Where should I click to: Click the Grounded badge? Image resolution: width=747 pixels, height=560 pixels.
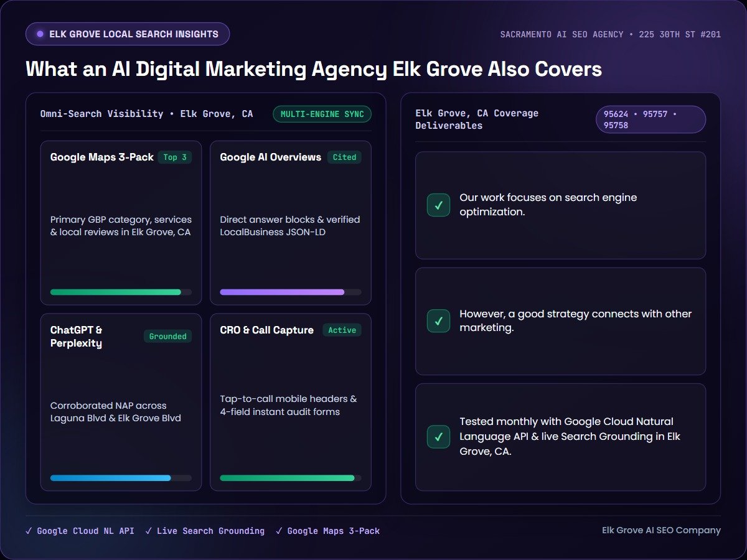coord(168,336)
